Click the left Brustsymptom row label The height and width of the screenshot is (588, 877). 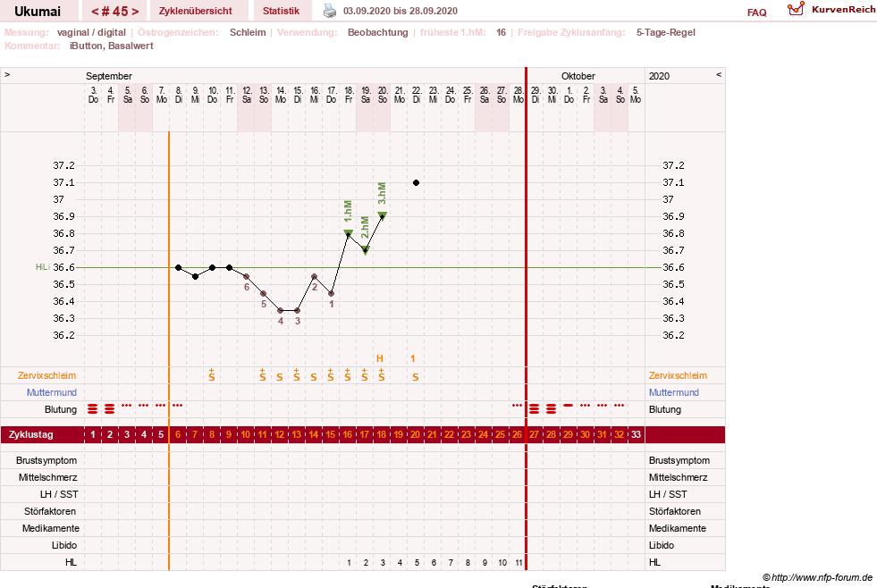pos(46,460)
